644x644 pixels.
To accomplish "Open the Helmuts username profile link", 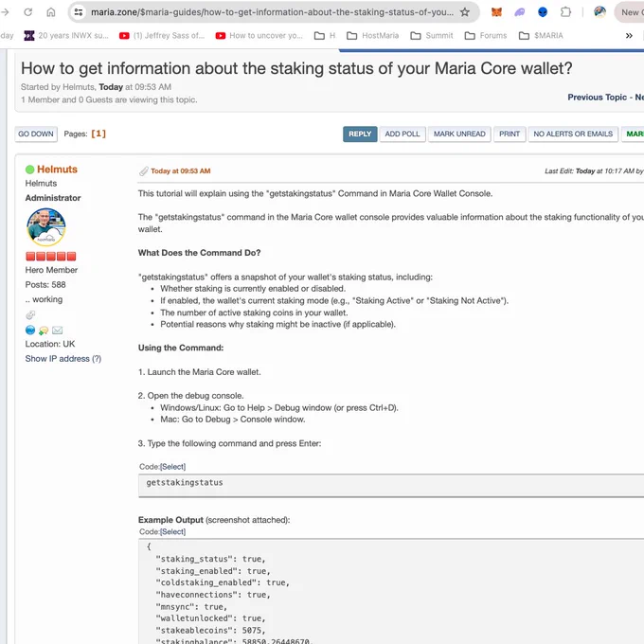I will [57, 170].
